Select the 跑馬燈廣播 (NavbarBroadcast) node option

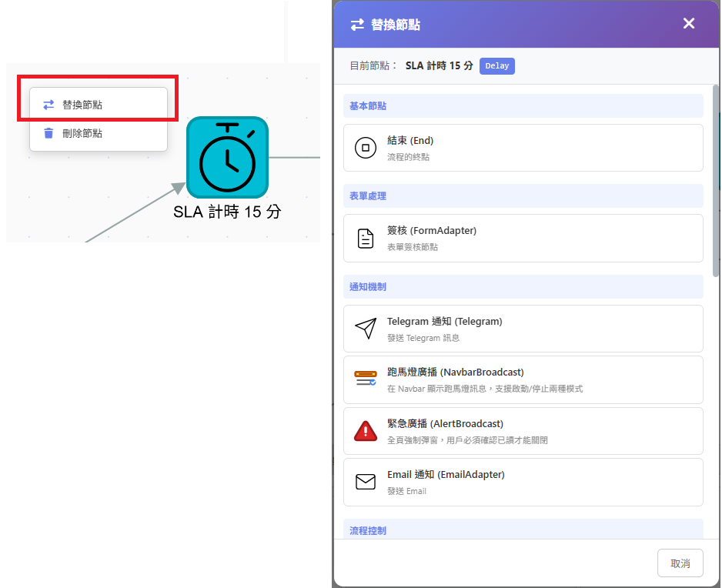pyautogui.click(x=523, y=380)
